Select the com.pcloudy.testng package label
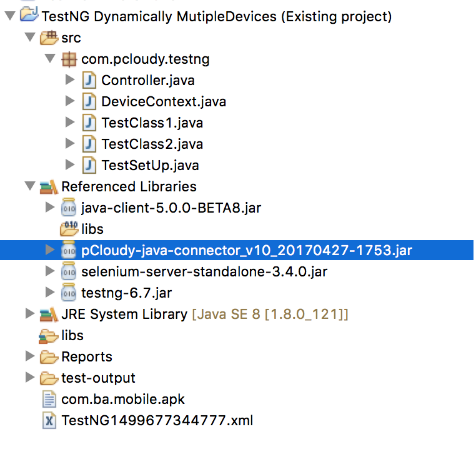The image size is (476, 454). [x=146, y=59]
